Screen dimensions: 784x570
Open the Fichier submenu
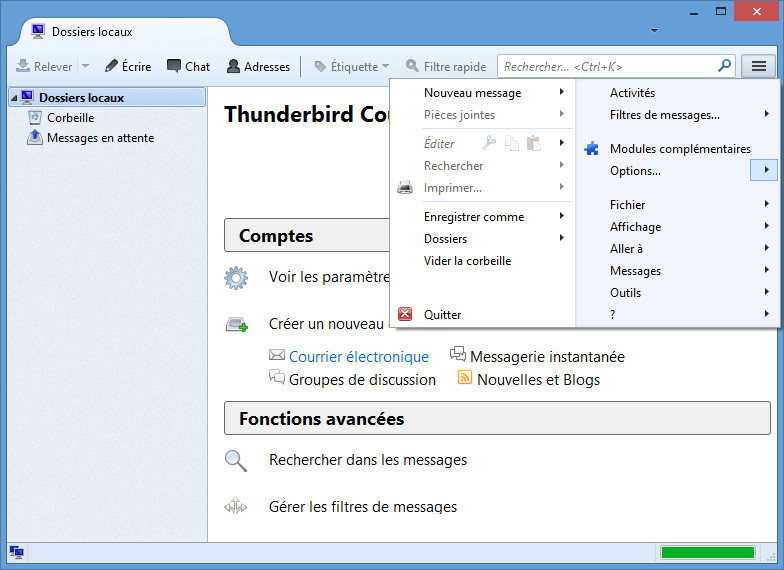pos(678,204)
